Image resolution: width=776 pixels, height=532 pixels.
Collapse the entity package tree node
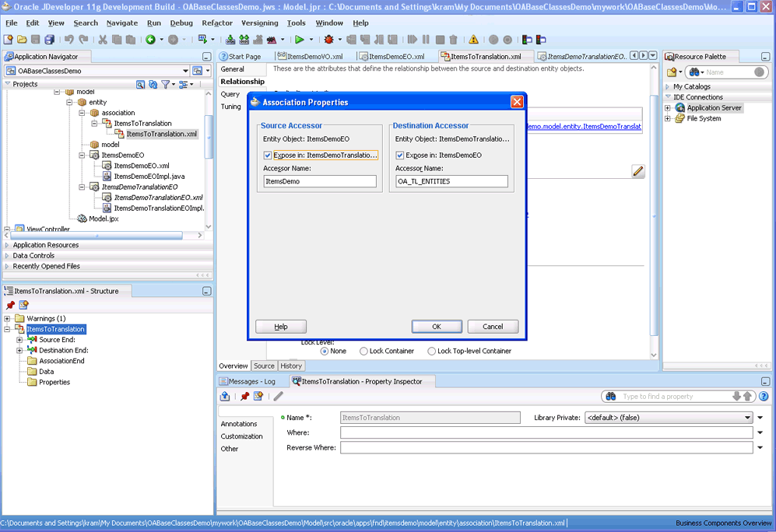coord(69,103)
